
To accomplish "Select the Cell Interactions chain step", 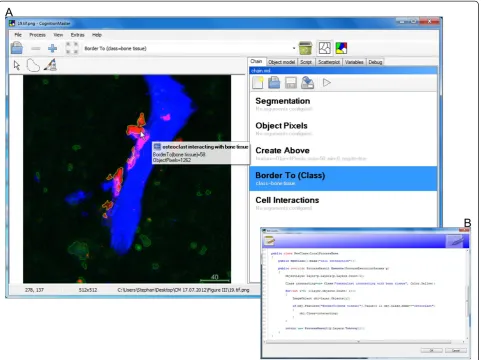I will (x=343, y=203).
